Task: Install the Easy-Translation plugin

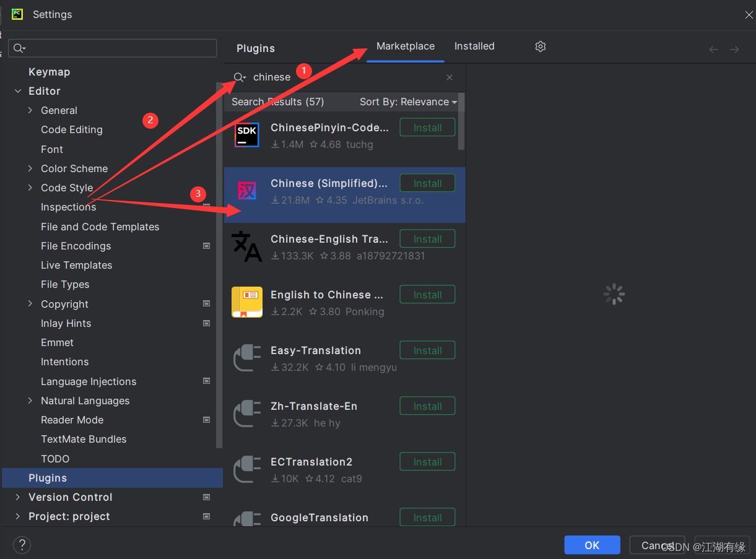Action: 427,350
